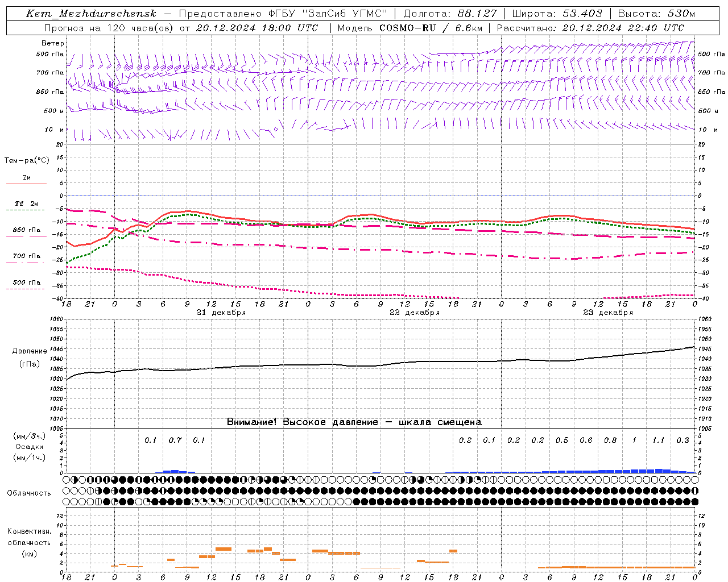Click the 0.7 precipitation amount value

pyautogui.click(x=175, y=440)
